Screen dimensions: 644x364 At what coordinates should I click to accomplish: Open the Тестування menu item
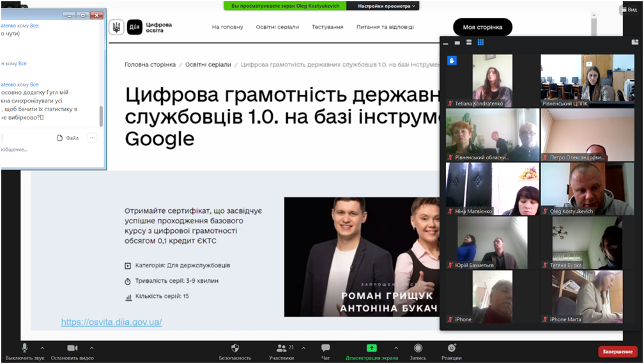pyautogui.click(x=327, y=27)
